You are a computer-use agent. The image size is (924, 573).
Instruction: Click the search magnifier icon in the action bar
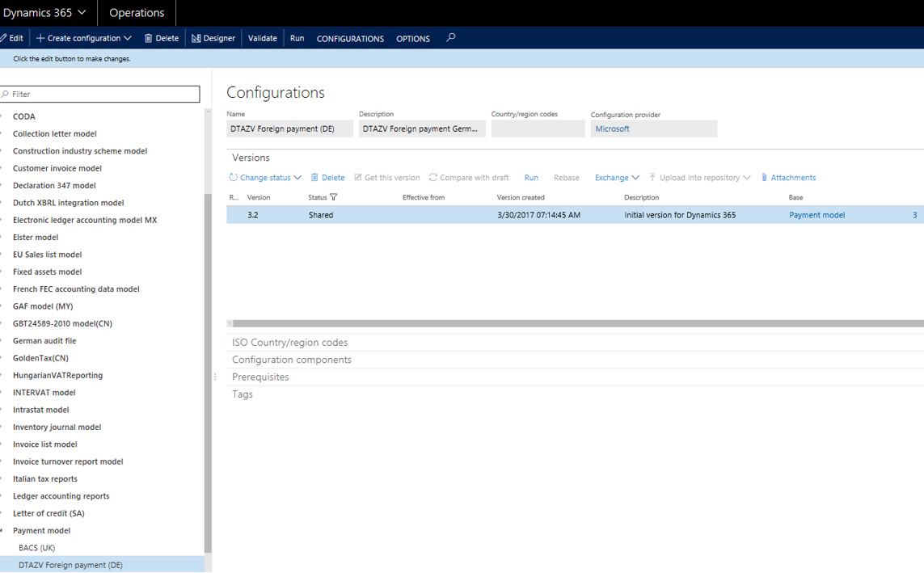tap(451, 37)
